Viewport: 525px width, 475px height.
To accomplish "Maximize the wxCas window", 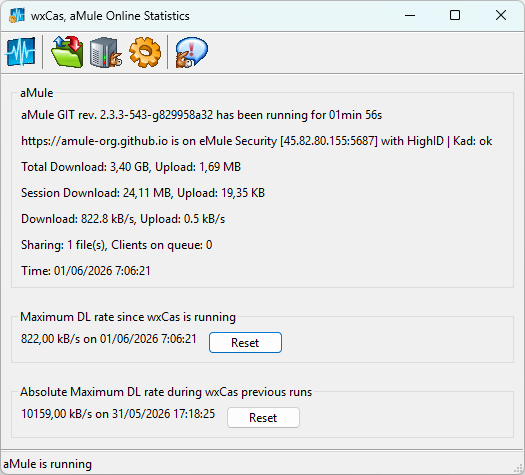I will point(455,15).
